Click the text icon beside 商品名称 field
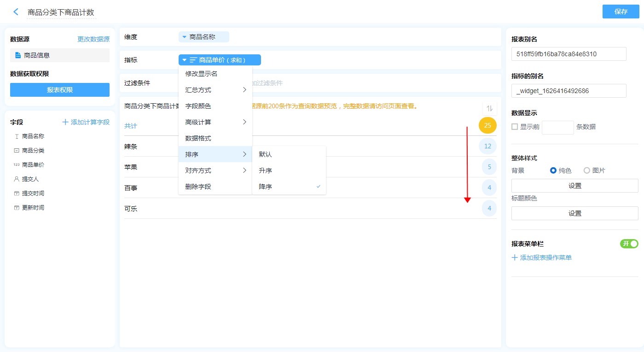The image size is (644, 352). click(x=17, y=136)
